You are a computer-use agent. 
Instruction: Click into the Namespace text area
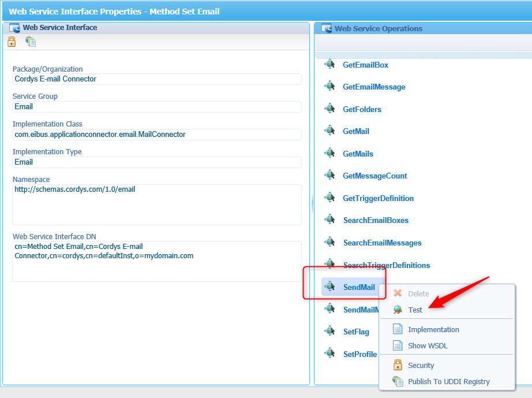156,204
